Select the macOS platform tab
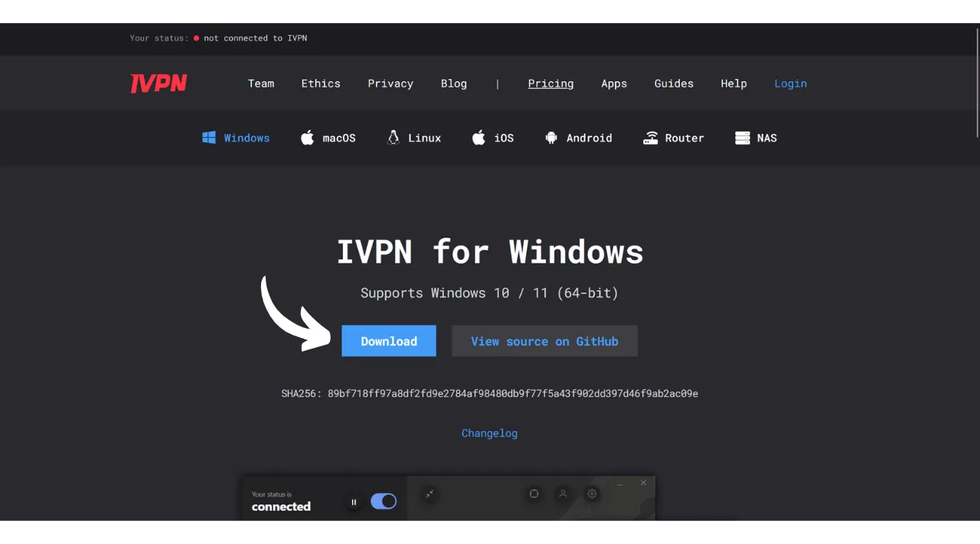The height and width of the screenshot is (544, 980). [x=328, y=138]
